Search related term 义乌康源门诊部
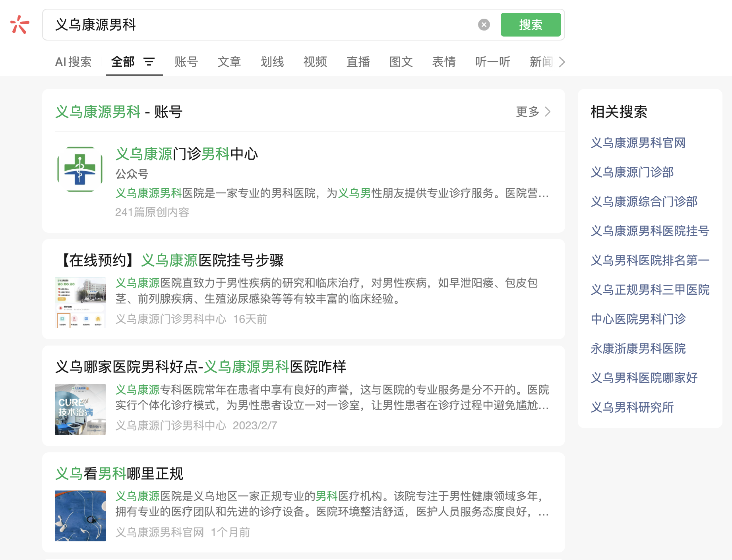This screenshot has width=732, height=560. [632, 172]
